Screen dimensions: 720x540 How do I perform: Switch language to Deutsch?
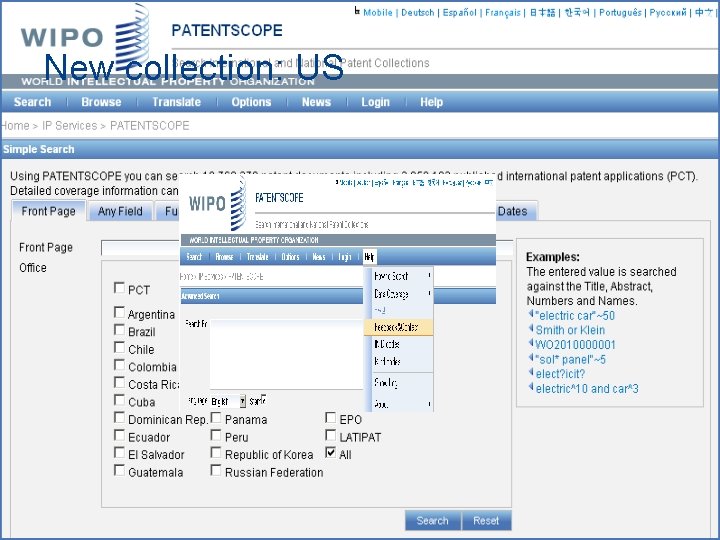click(417, 12)
